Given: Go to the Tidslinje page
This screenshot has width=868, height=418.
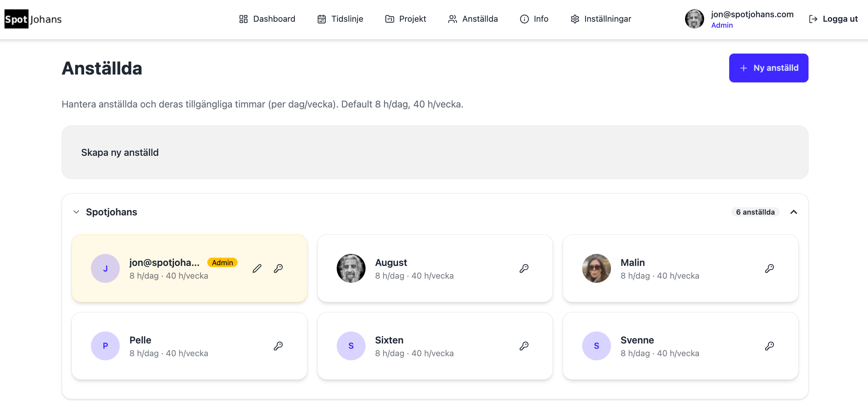Looking at the screenshot, I should (340, 19).
